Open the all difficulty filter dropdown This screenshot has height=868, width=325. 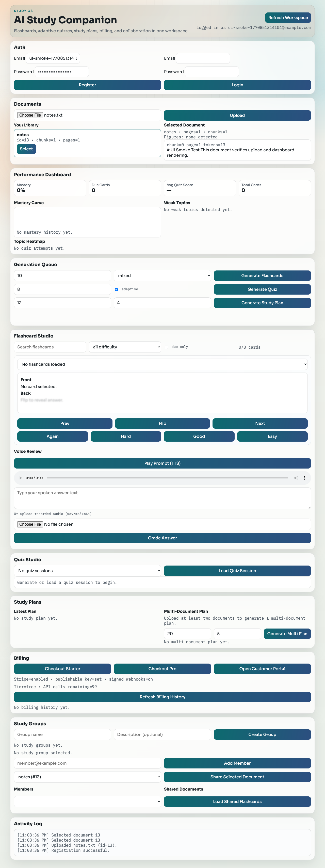pos(125,347)
